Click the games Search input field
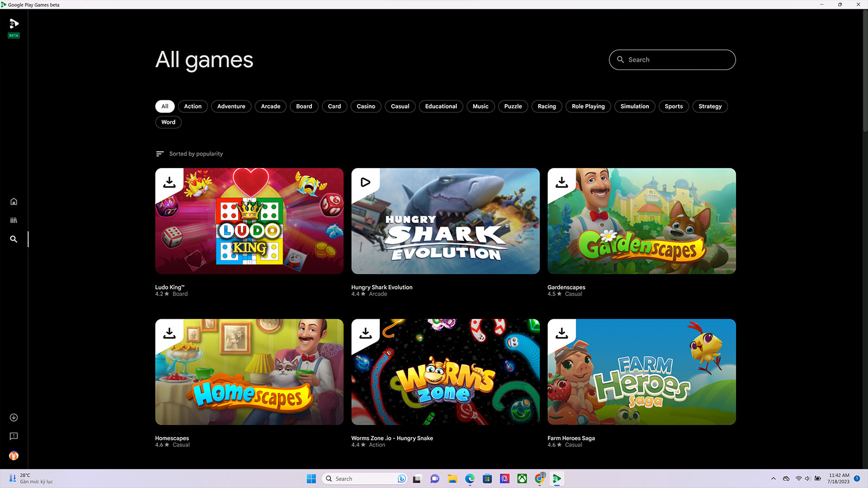This screenshot has height=488, width=868. click(672, 60)
